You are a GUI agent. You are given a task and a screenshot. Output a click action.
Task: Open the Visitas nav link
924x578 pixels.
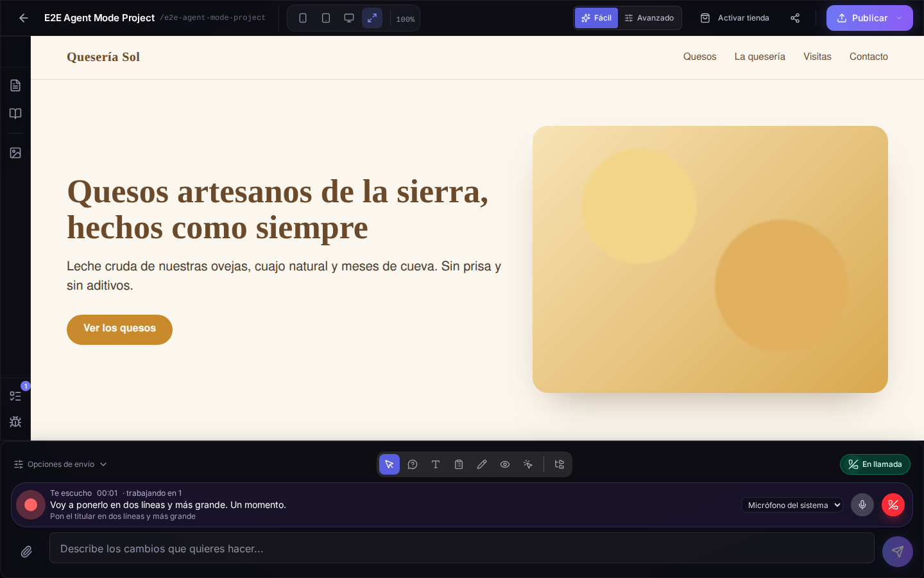click(817, 57)
